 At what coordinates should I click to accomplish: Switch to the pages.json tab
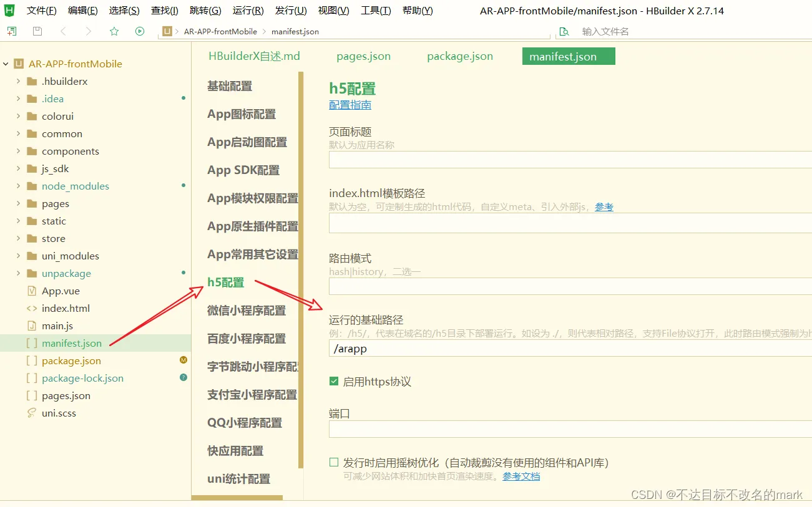pos(363,56)
